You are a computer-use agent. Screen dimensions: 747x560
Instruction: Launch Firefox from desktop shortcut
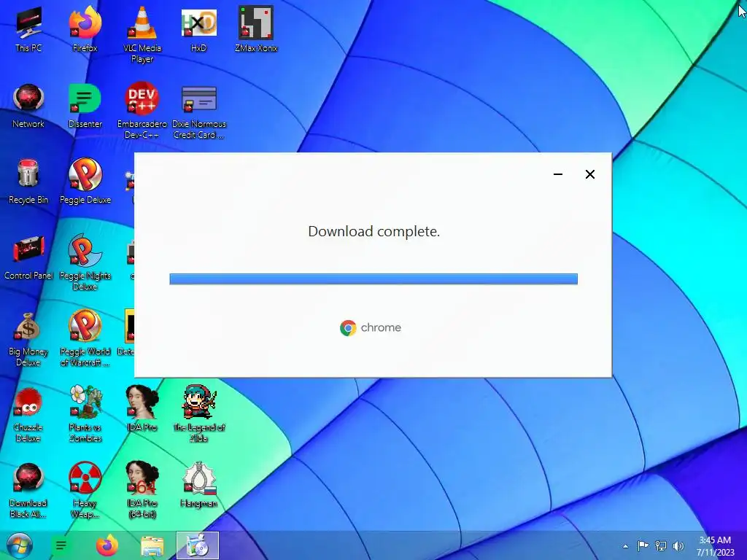[x=85, y=28]
